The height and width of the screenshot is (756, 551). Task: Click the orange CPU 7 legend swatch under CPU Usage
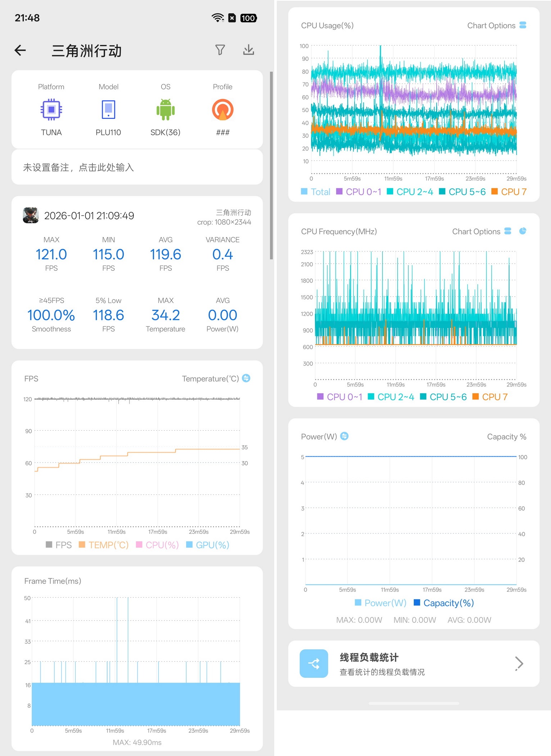click(495, 191)
